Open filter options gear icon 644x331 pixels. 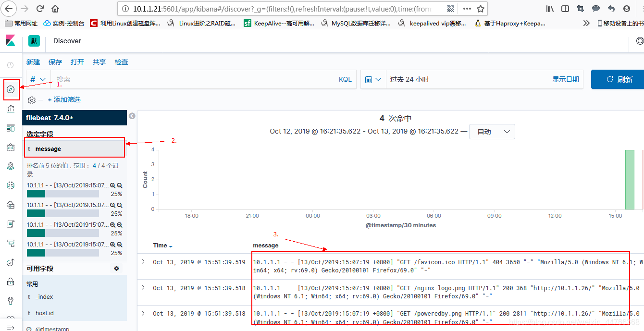[32, 100]
